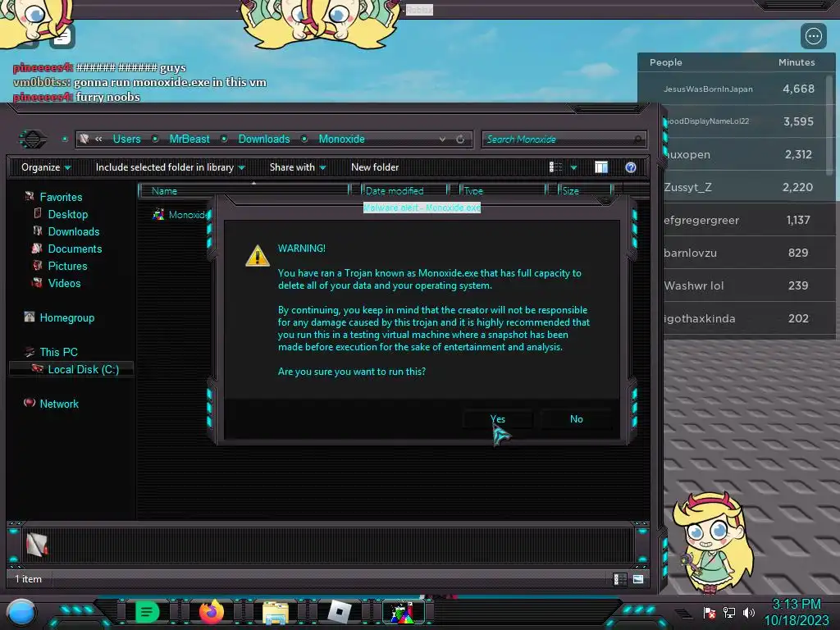The image size is (840, 630).
Task: Decline the malware warning with No
Action: 577,419
